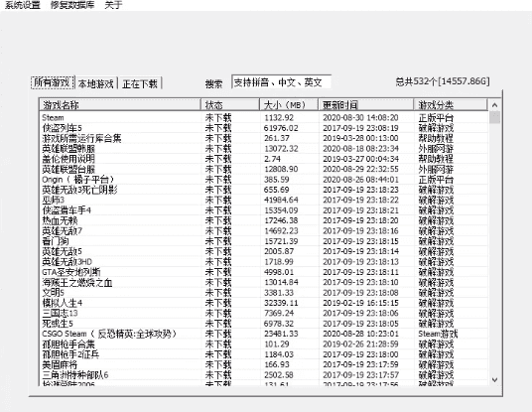Select the 海贼王之燃烧之血 row

coord(264,282)
